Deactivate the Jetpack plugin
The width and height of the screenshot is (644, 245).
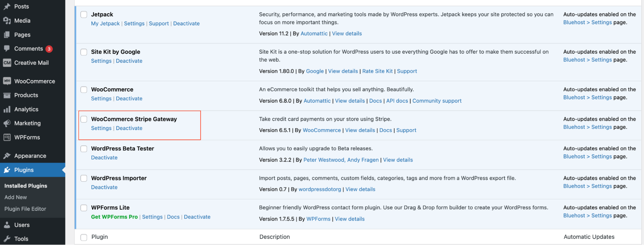click(187, 24)
